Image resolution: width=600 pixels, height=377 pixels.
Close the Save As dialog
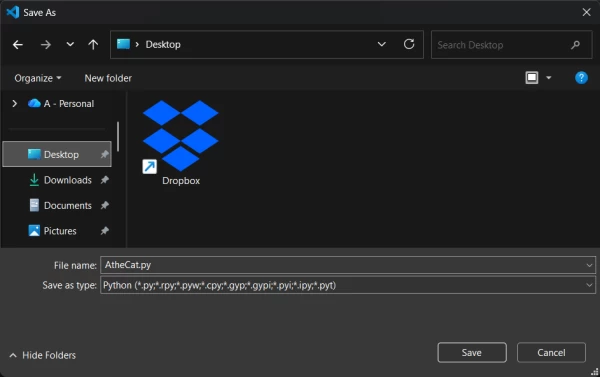coord(586,12)
